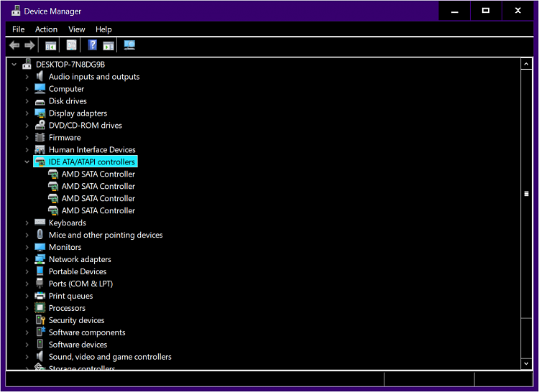Open the Help menu
The width and height of the screenshot is (539, 392).
tap(103, 29)
